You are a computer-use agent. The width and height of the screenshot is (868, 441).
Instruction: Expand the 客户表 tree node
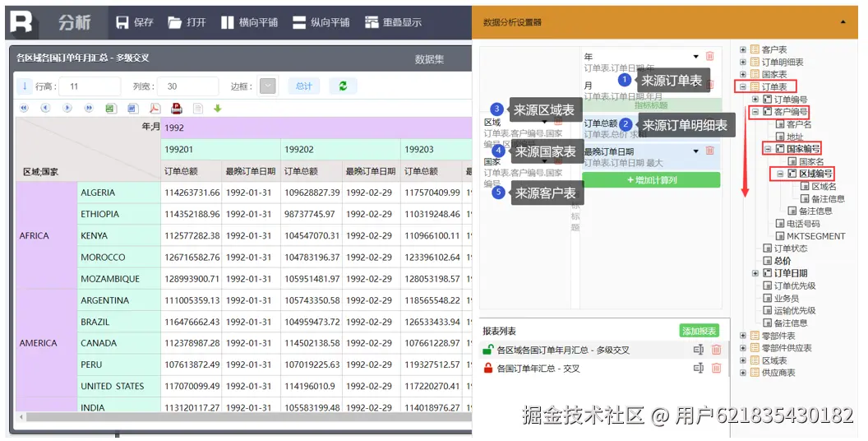click(x=743, y=49)
